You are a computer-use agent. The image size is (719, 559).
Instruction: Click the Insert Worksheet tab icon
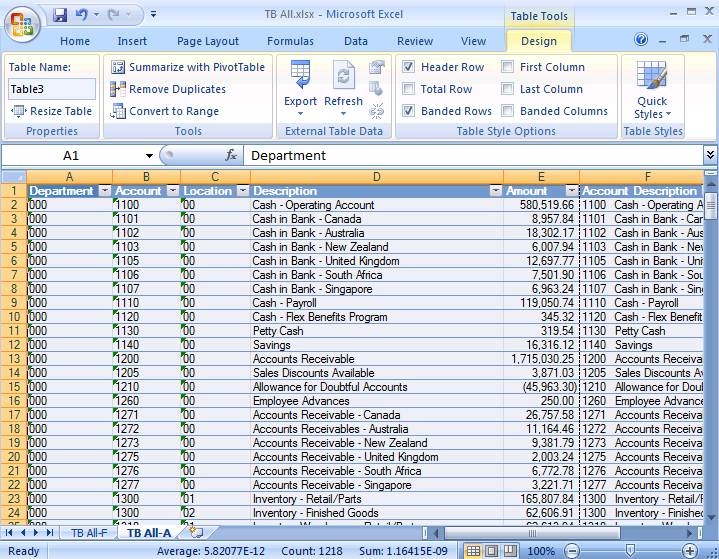click(196, 532)
